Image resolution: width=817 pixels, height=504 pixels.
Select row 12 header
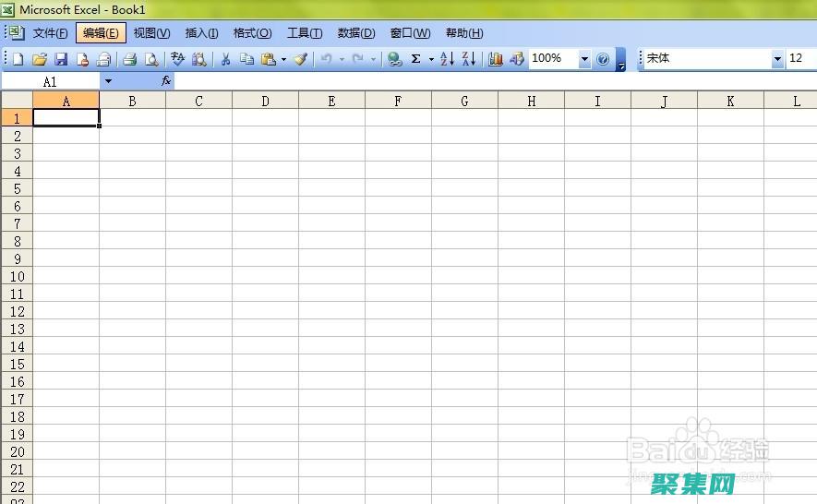click(17, 311)
